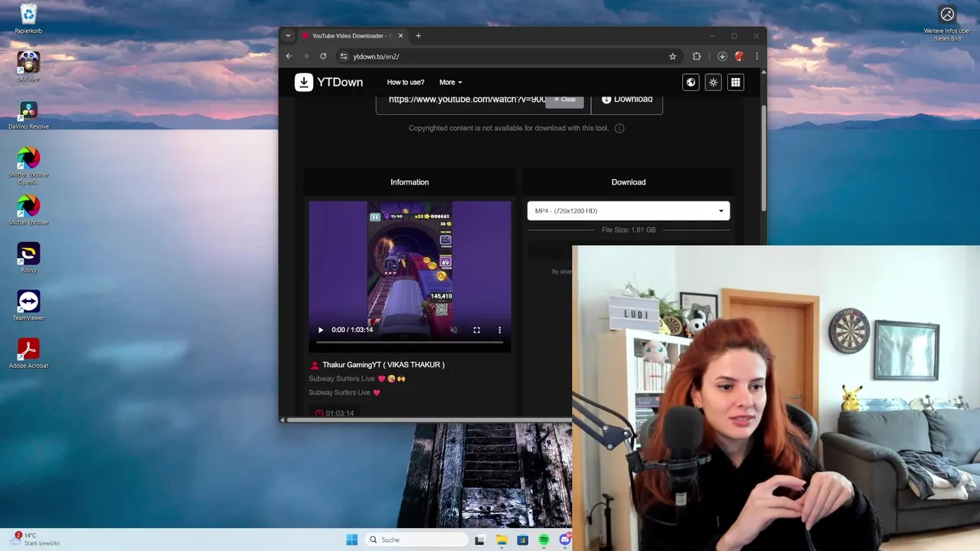Image resolution: width=980 pixels, height=551 pixels.
Task: Click the Clear button in URL field
Action: 565,99
